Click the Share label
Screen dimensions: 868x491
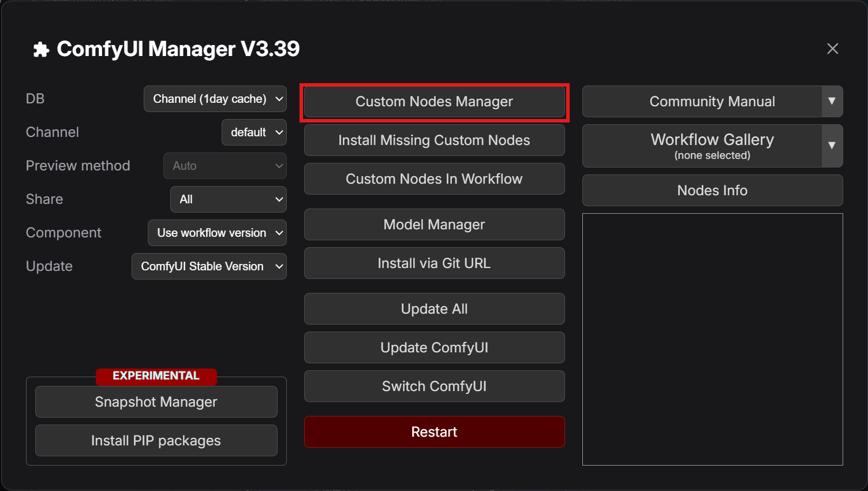click(x=44, y=199)
